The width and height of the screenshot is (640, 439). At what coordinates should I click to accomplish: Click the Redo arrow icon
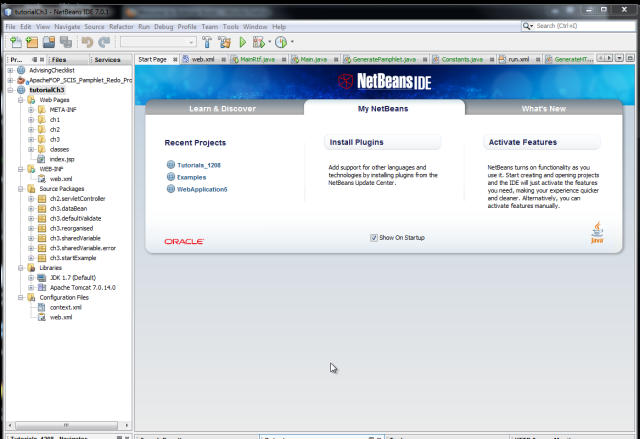click(104, 42)
